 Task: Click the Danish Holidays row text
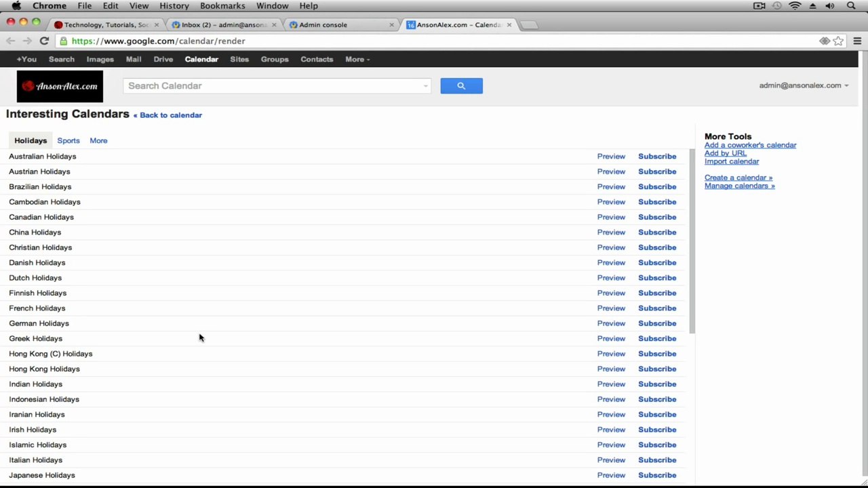click(x=37, y=262)
